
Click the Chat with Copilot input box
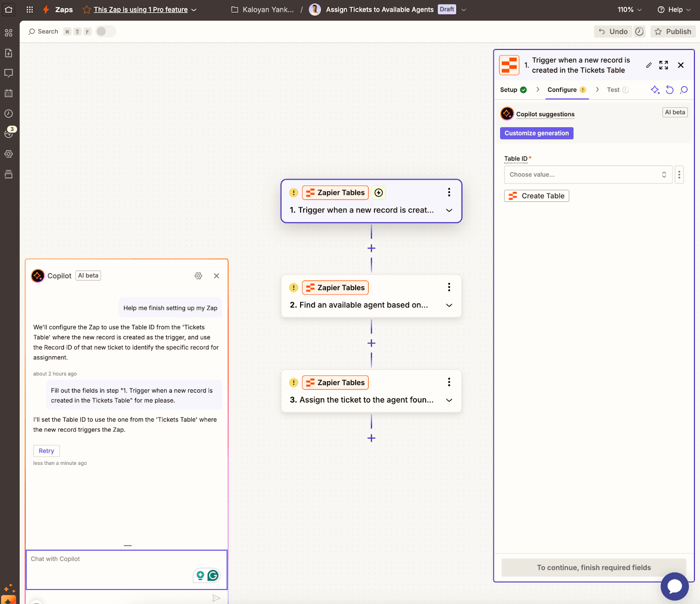[126, 570]
